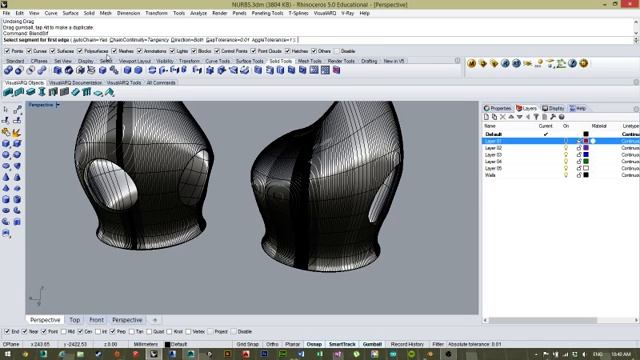Click the Layers panel horizontal scrollbar
This screenshot has width=640, height=360.
[x=543, y=320]
